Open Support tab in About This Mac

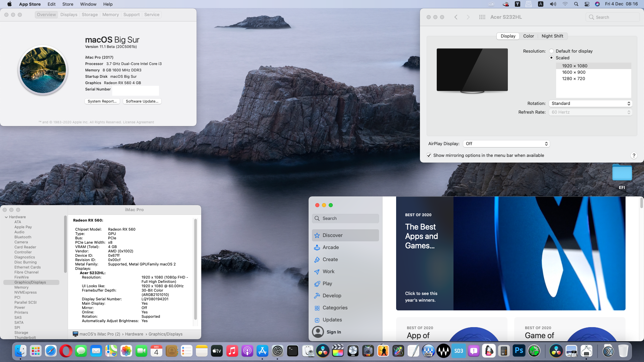point(131,15)
